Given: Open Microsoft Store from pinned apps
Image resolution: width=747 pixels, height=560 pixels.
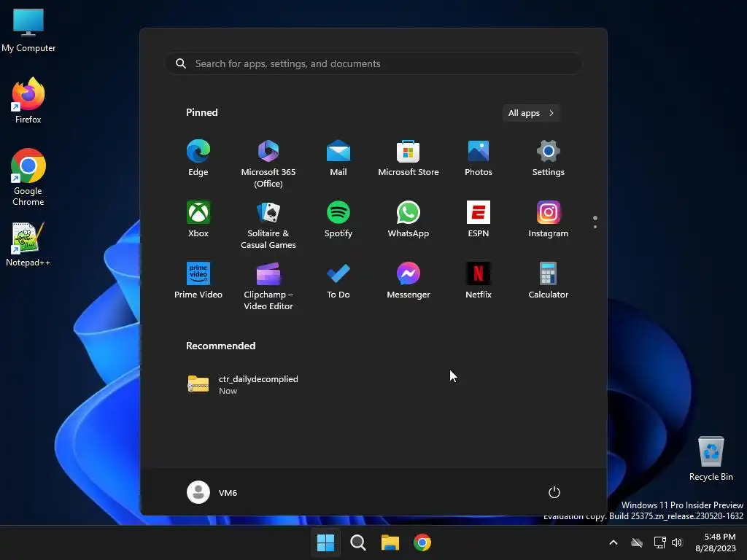Looking at the screenshot, I should [409, 158].
